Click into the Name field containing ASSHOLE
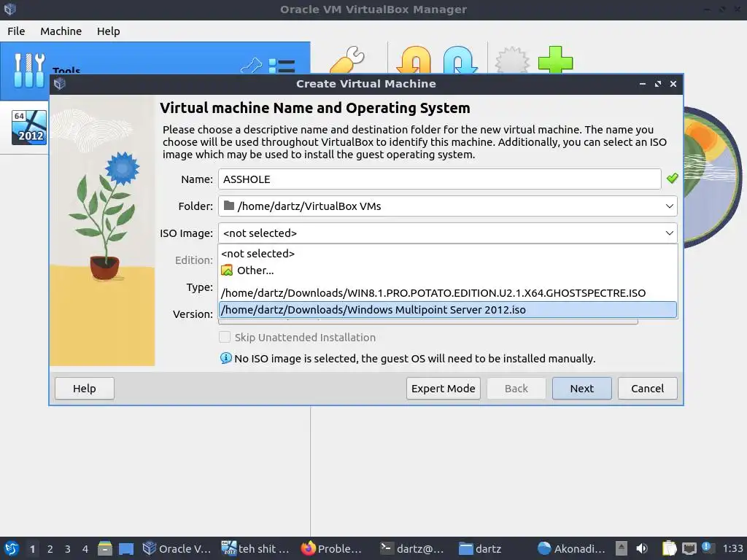 click(x=440, y=179)
